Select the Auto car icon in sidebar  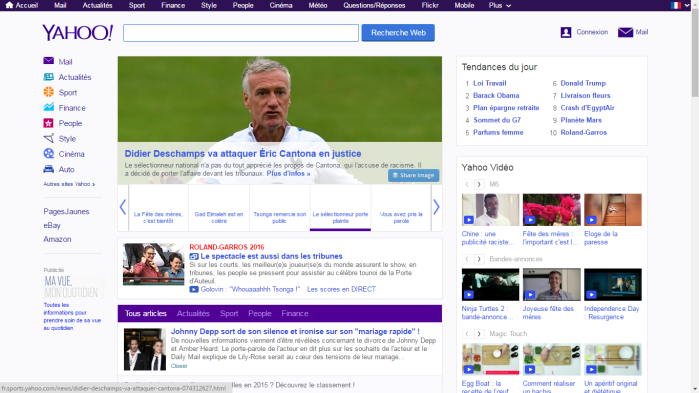click(x=49, y=169)
